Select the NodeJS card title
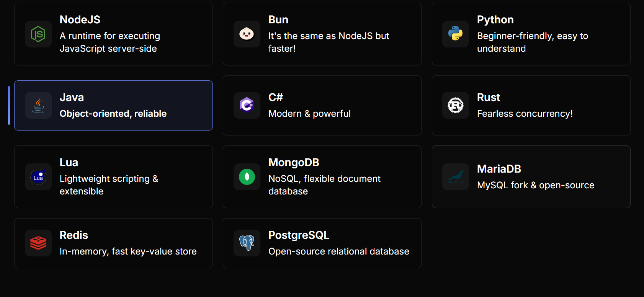Viewport: 644px width, 297px height. pos(80,20)
